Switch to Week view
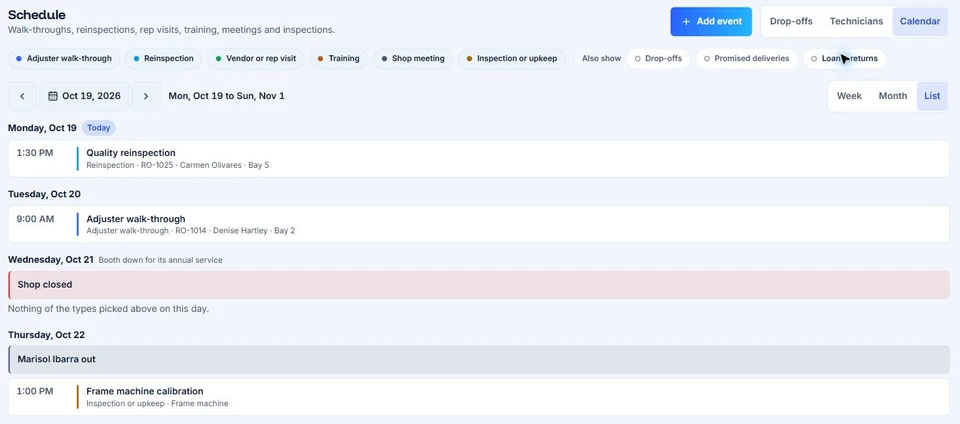Image resolution: width=960 pixels, height=424 pixels. [x=849, y=96]
